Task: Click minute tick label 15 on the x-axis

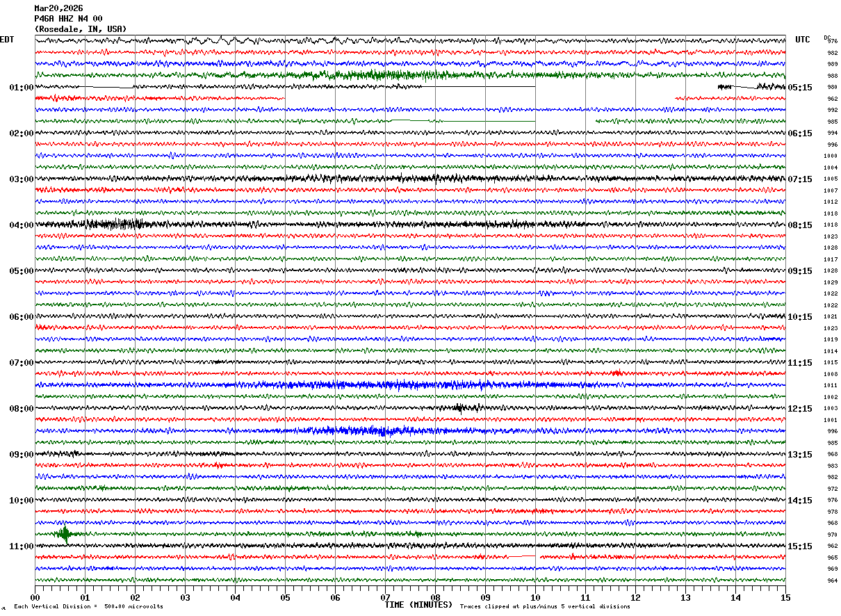Action: [x=785, y=597]
